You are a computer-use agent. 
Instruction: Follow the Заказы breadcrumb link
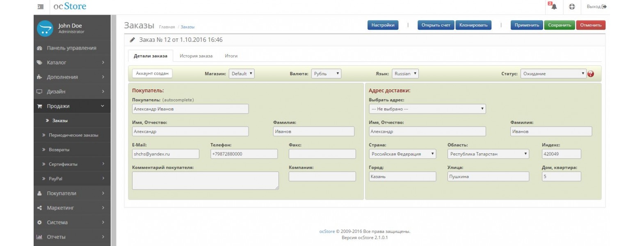click(x=187, y=27)
